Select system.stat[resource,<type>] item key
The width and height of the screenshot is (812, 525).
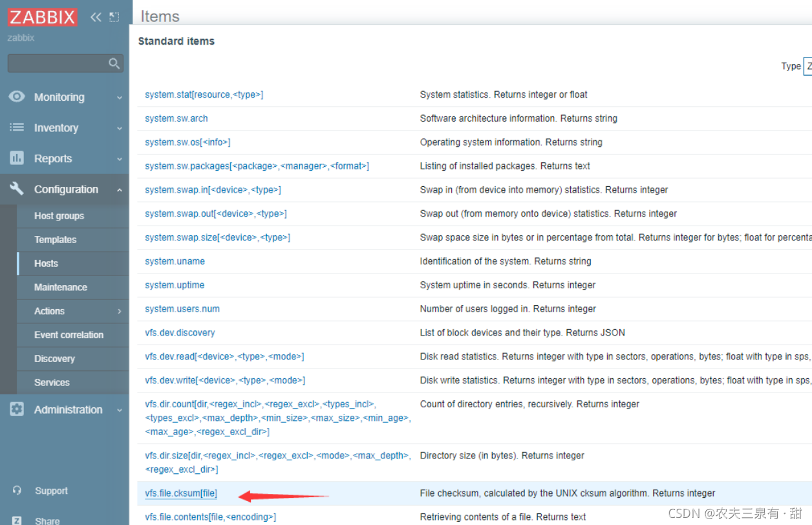pyautogui.click(x=204, y=94)
